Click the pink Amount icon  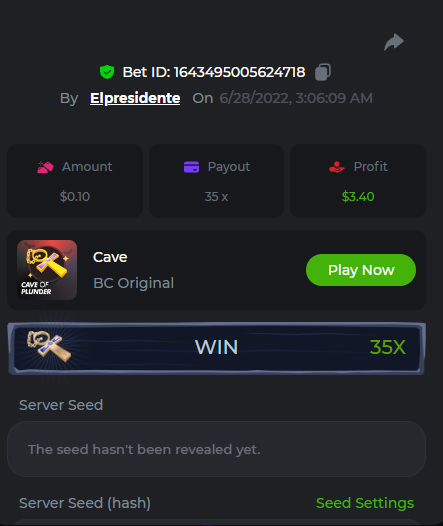point(45,167)
